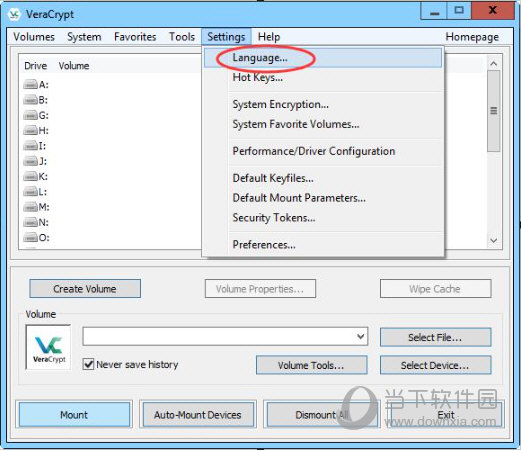Open Security Tokens... menu entry
Image resolution: width=521 pixels, height=451 pixels.
pos(323,218)
